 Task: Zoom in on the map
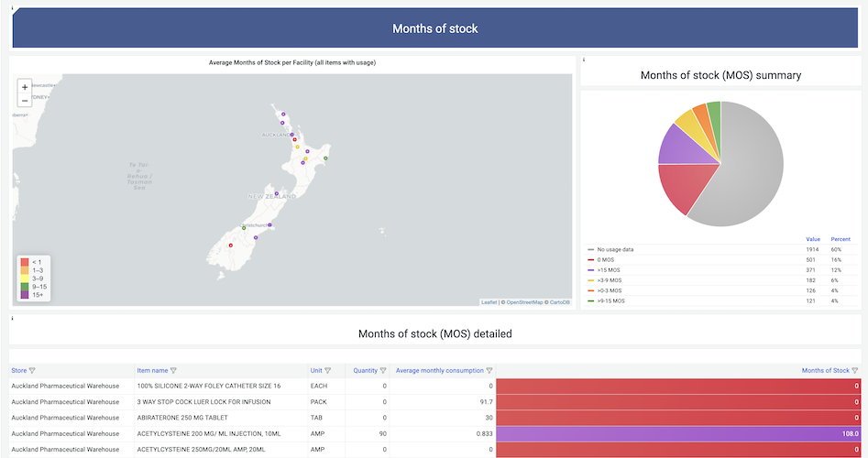point(25,87)
